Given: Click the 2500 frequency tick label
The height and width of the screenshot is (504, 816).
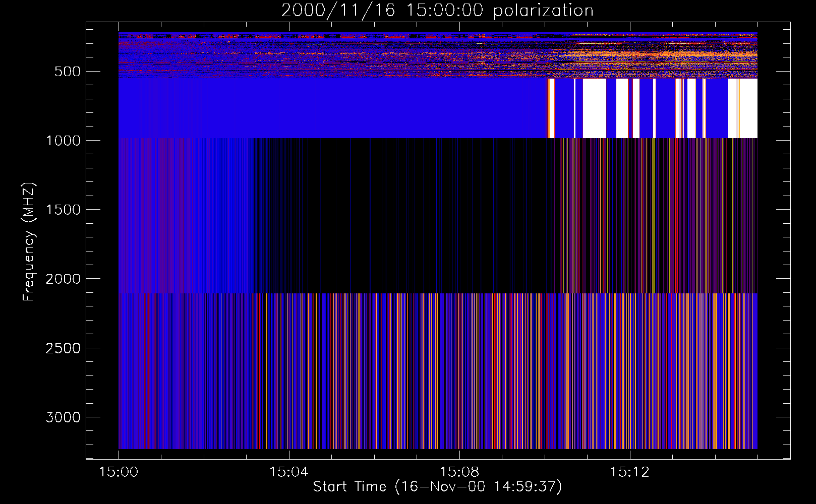Looking at the screenshot, I should 63,348.
